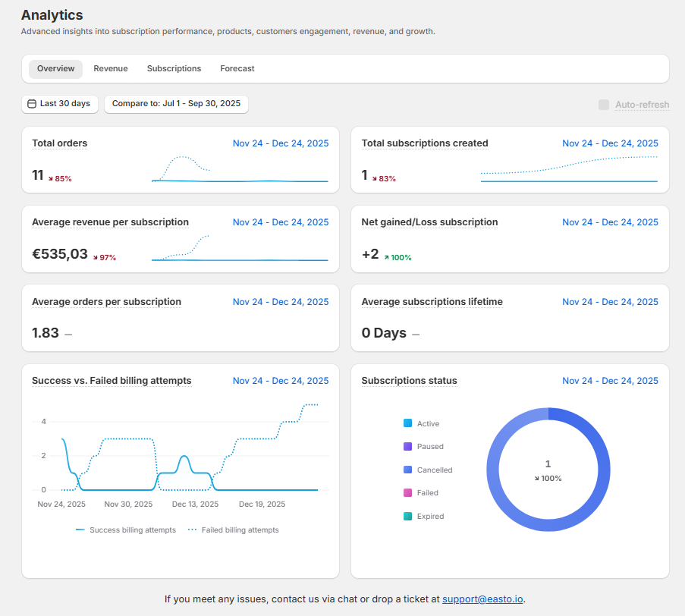The width and height of the screenshot is (685, 616).
Task: Click the Total orders date range link
Action: click(x=281, y=143)
